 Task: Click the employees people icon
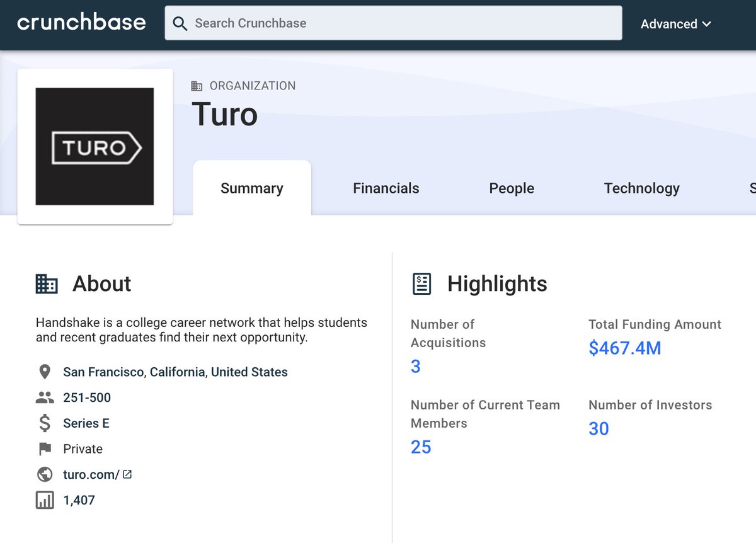[x=45, y=397]
